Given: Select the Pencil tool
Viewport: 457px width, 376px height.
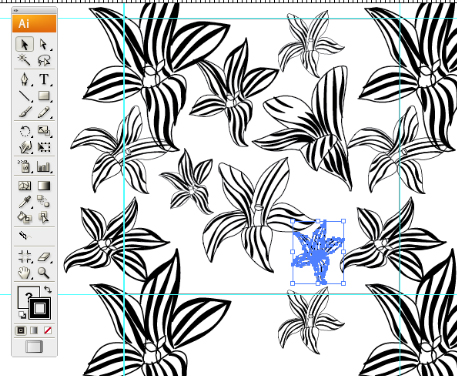Looking at the screenshot, I should click(44, 112).
